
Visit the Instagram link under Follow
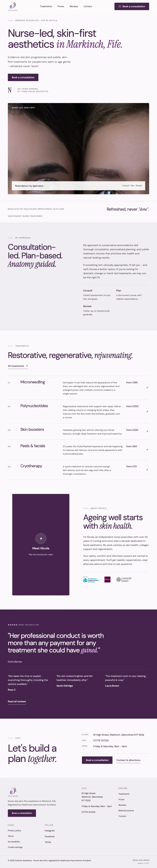(x=50, y=831)
